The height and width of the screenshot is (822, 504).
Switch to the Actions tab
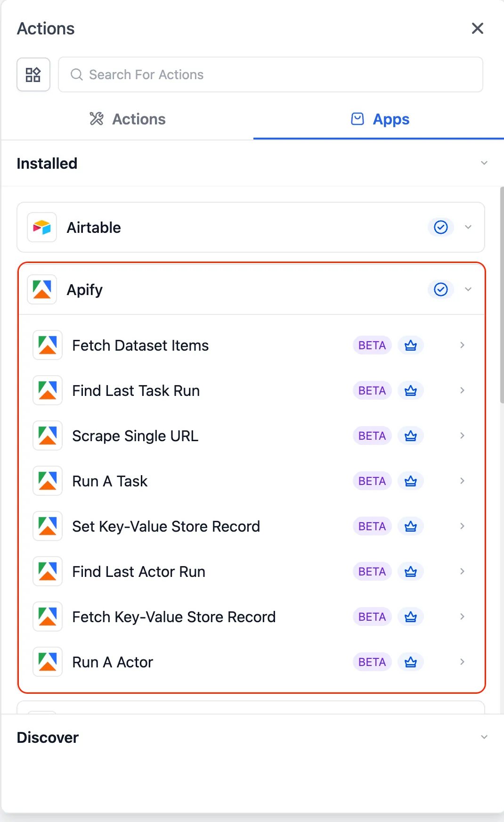[x=128, y=119]
